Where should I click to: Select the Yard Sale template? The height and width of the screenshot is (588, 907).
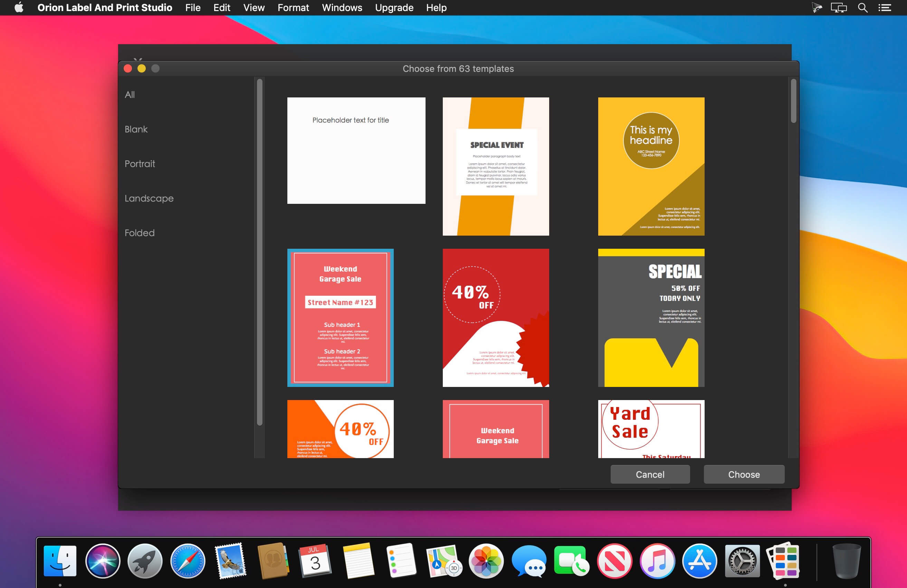coord(651,429)
